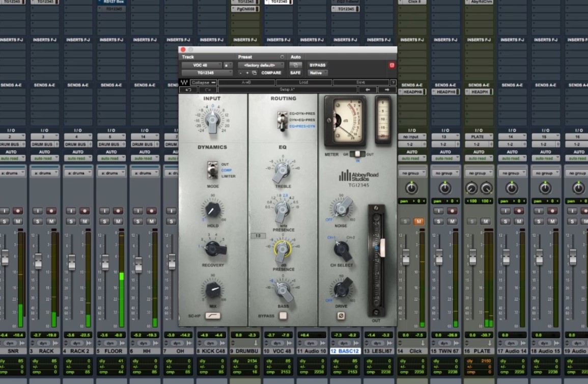Load previous preset with left arrow
Image resolution: width=588 pixels, height=384 pixels.
(x=368, y=90)
